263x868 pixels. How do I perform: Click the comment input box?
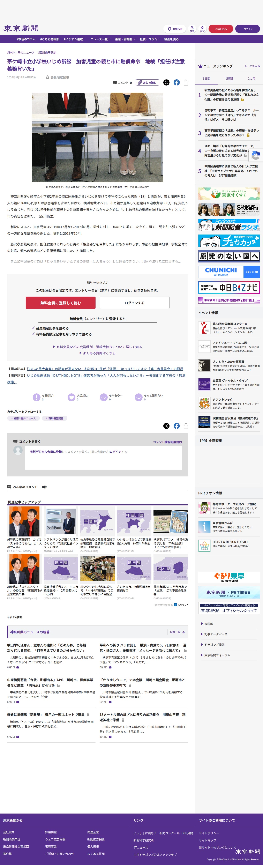point(103,458)
